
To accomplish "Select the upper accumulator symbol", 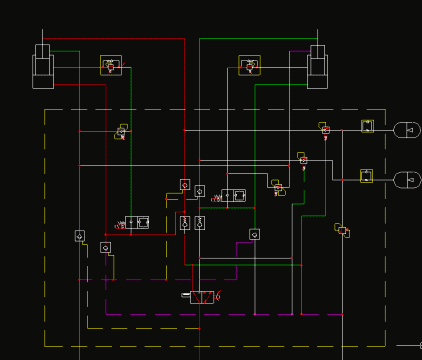I will pyautogui.click(x=407, y=130).
